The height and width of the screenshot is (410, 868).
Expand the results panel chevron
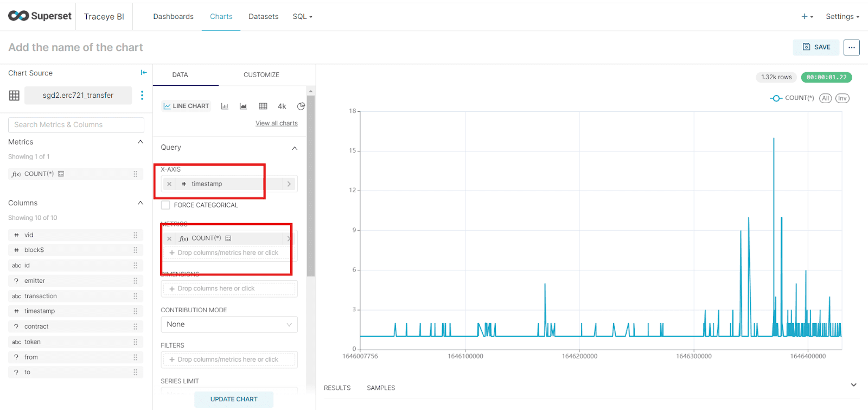pos(854,385)
